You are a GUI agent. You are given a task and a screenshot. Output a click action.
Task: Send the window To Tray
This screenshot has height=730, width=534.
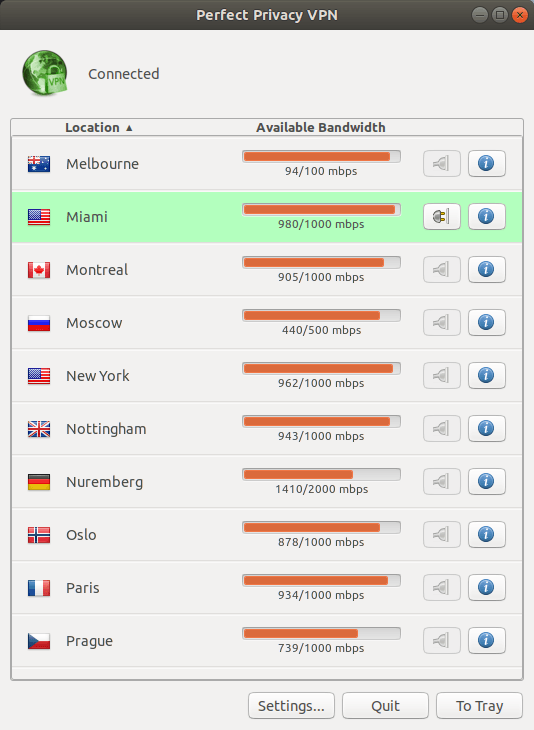(480, 706)
